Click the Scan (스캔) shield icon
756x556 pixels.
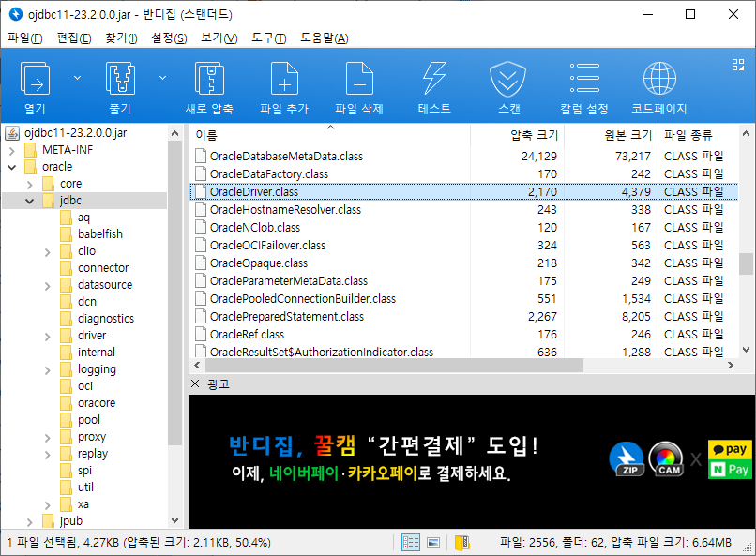click(x=507, y=79)
